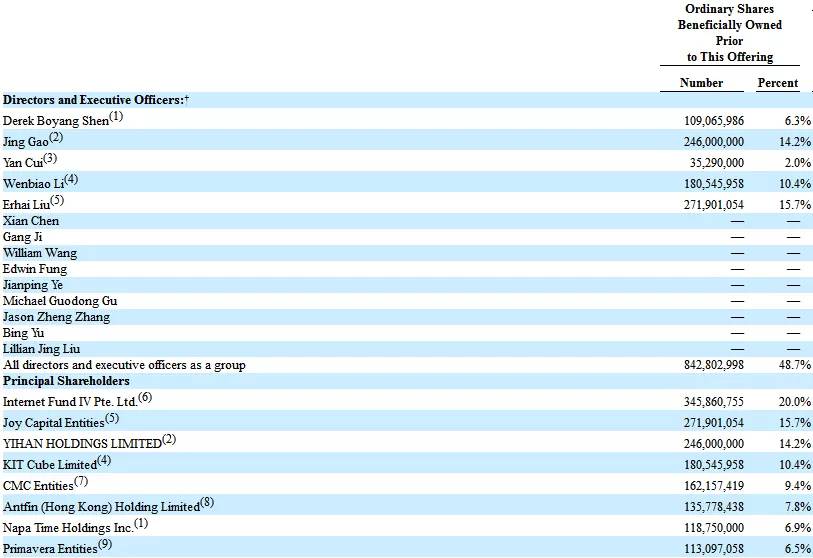Select the value 345,860,755
Viewport: 813px width, 558px height.
(x=713, y=402)
